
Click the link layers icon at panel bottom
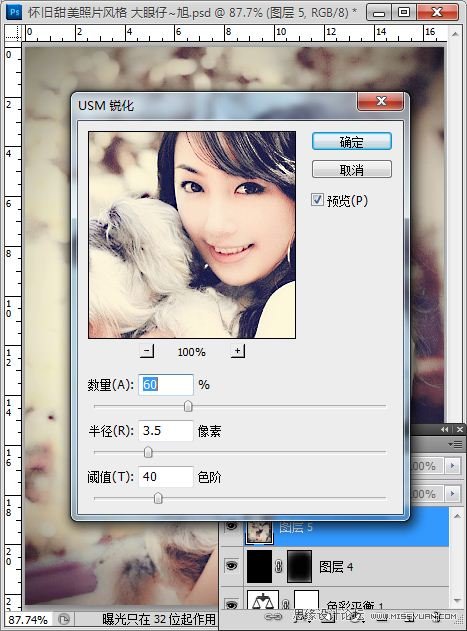click(x=273, y=617)
